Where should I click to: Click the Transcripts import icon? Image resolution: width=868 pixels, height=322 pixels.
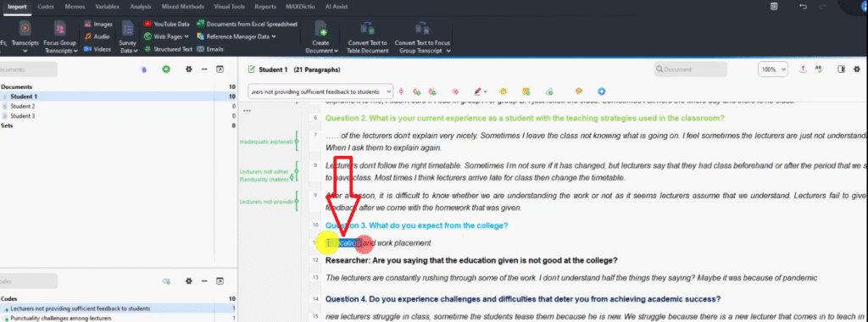click(x=25, y=28)
